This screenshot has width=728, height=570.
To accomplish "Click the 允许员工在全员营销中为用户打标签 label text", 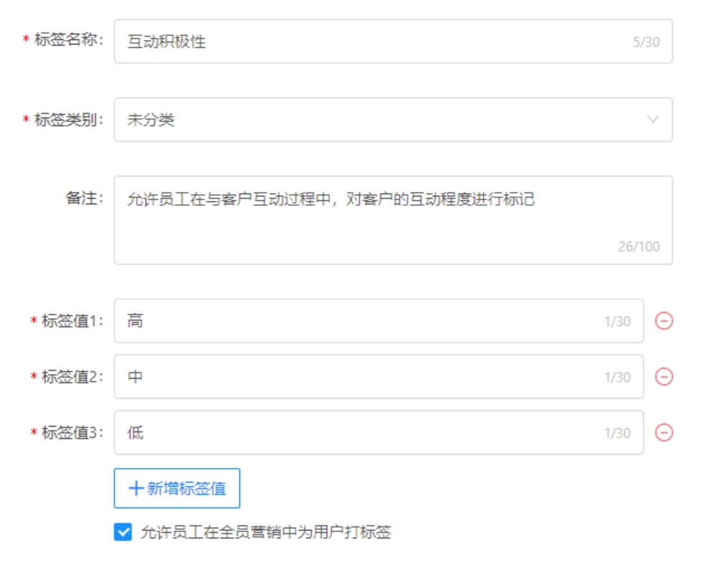I will 266,532.
